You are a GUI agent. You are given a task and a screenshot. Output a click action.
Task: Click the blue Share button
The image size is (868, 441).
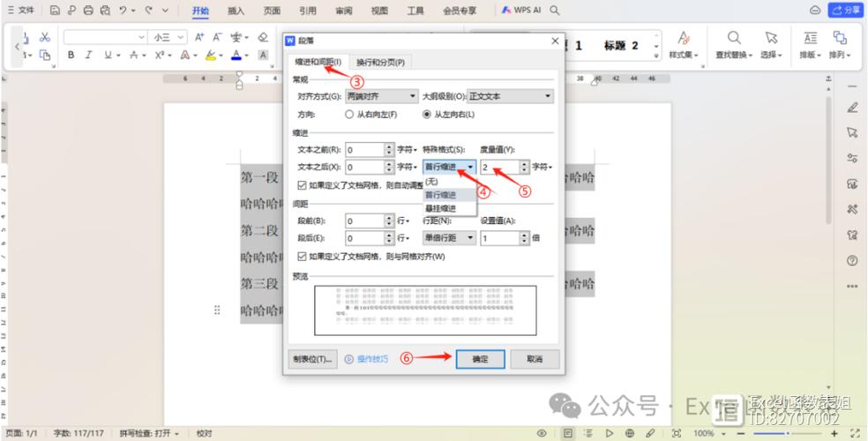tap(845, 10)
